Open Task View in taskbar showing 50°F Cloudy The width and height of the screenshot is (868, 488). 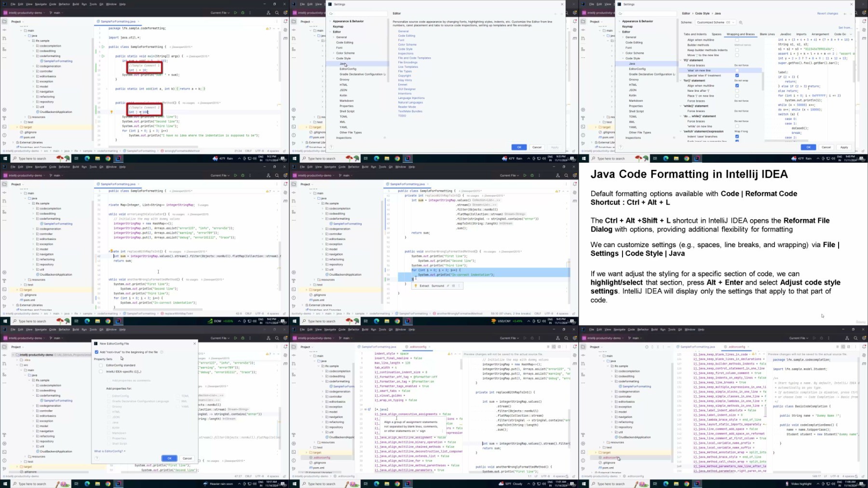[366, 484]
